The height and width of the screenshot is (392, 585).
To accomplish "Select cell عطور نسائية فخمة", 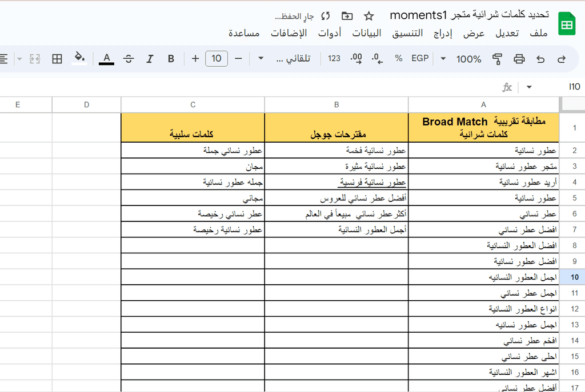I will pyautogui.click(x=336, y=150).
